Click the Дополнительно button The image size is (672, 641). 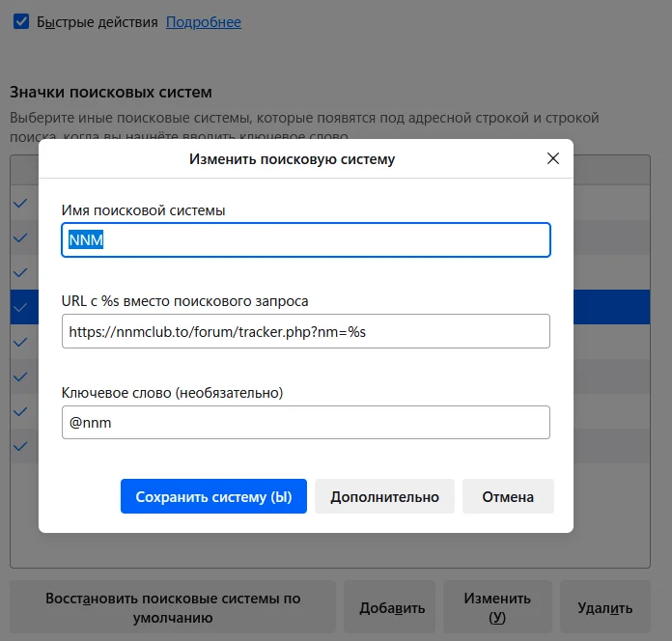(x=384, y=497)
